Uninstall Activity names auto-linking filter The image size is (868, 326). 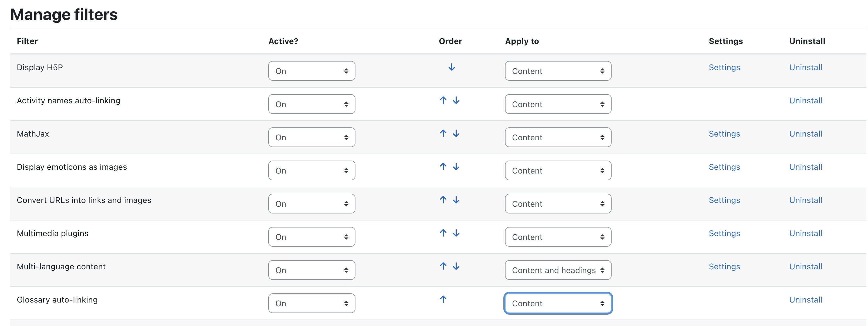[x=806, y=100]
